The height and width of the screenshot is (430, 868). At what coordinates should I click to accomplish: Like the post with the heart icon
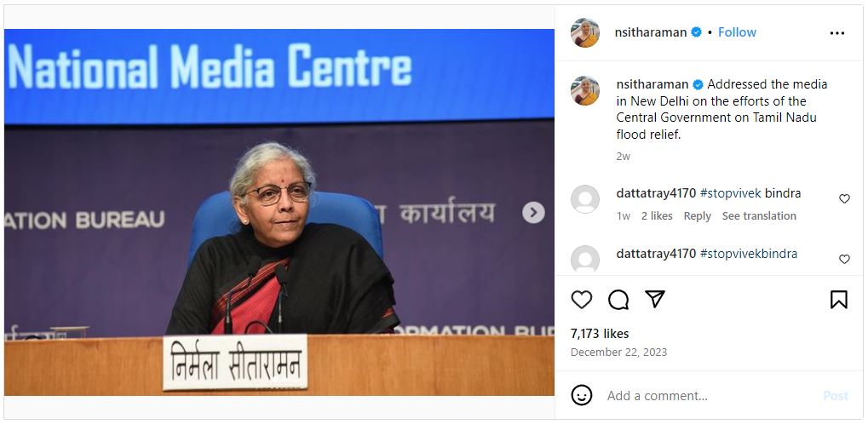pyautogui.click(x=581, y=300)
